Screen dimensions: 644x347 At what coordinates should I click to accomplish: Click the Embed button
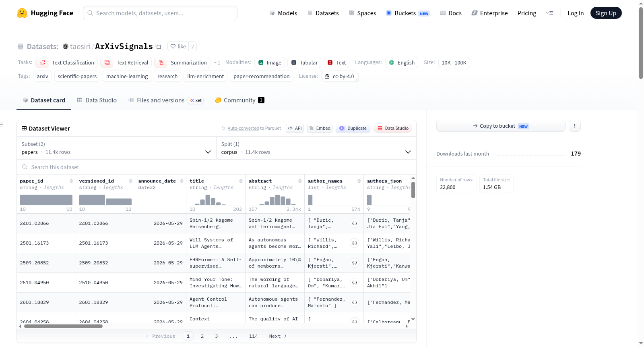(320, 128)
